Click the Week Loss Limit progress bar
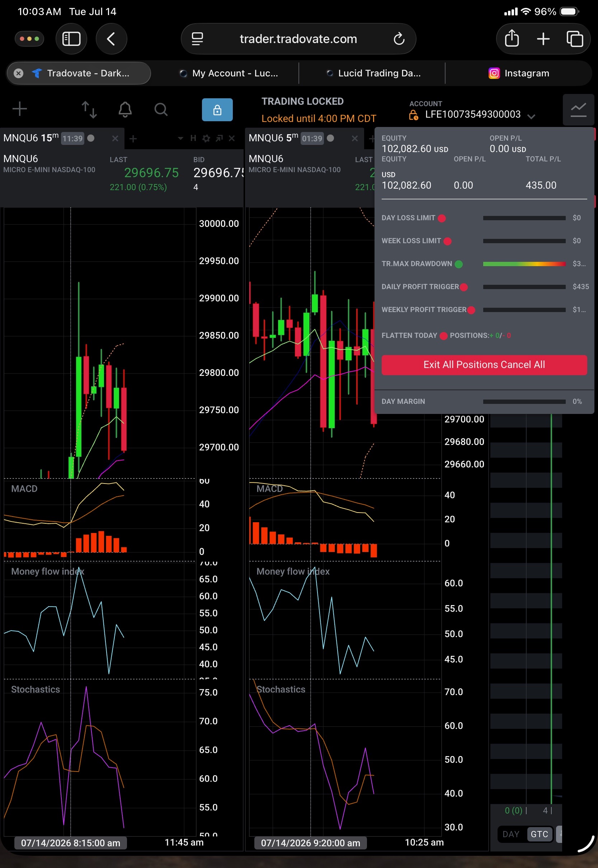This screenshot has width=598, height=868. point(524,241)
